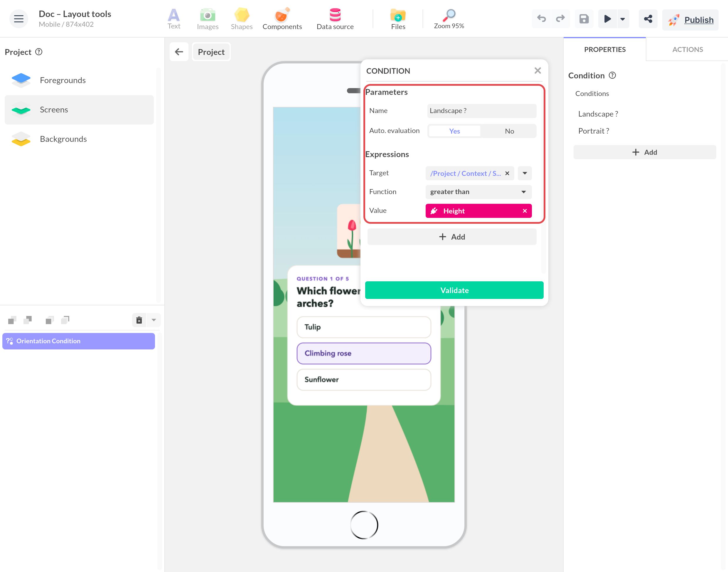
Task: Click the share icon
Action: point(648,19)
